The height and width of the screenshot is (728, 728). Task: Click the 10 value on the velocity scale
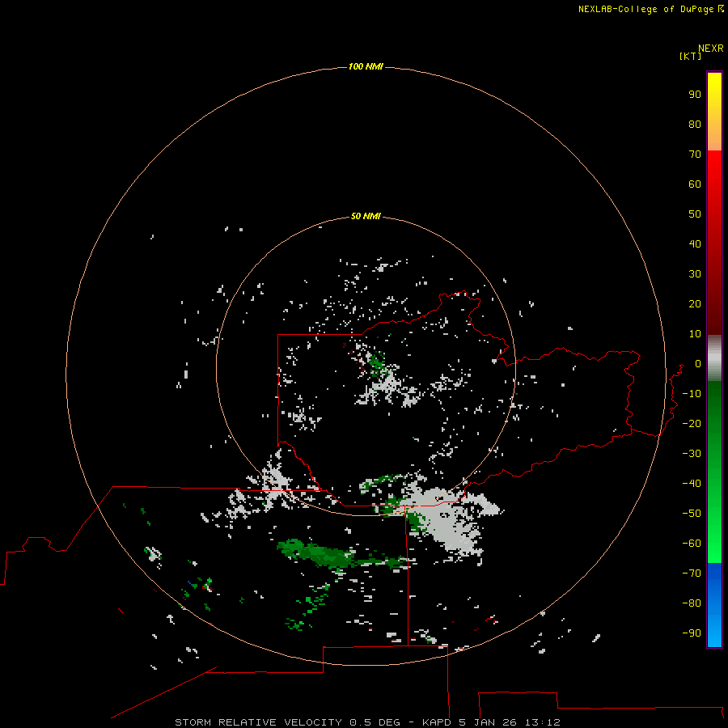point(695,334)
